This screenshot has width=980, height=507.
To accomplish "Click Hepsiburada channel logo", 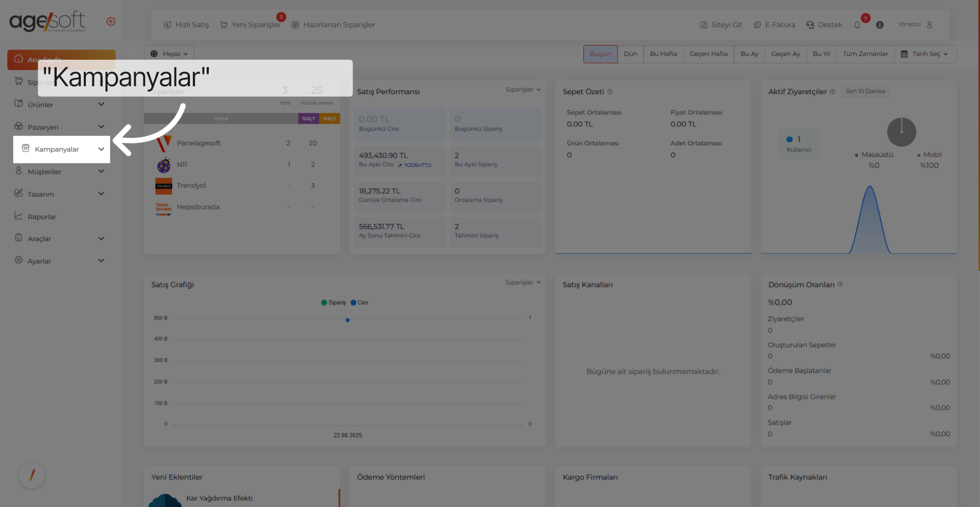I will [x=164, y=208].
